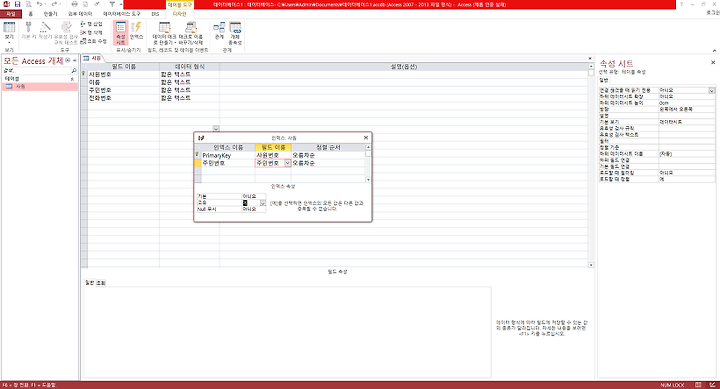720x389 pixels.
Task: Click Delete Rows (행 삭제) in the ribbon
Action: tap(91, 33)
